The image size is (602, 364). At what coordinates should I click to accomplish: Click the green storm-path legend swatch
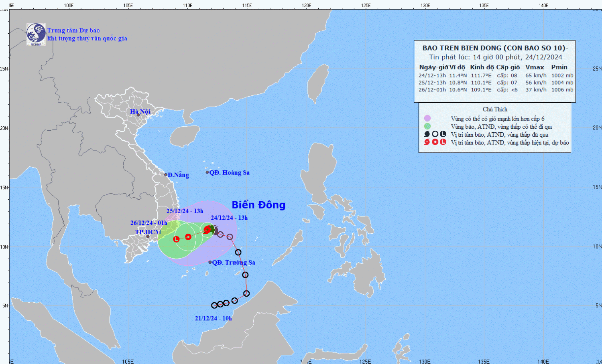pos(427,126)
